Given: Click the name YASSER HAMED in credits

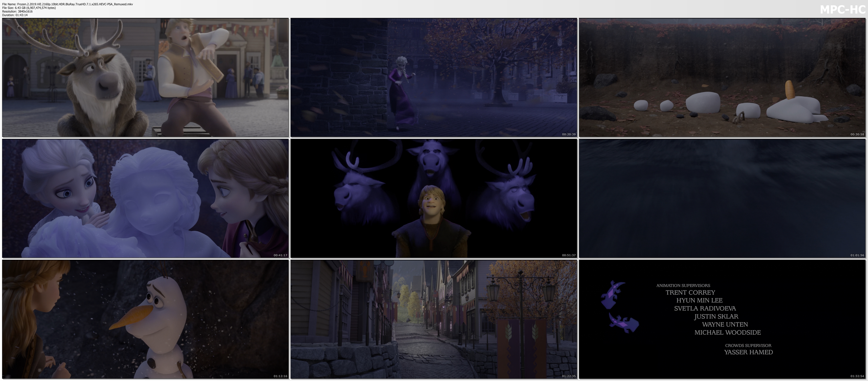Looking at the screenshot, I should [x=748, y=352].
